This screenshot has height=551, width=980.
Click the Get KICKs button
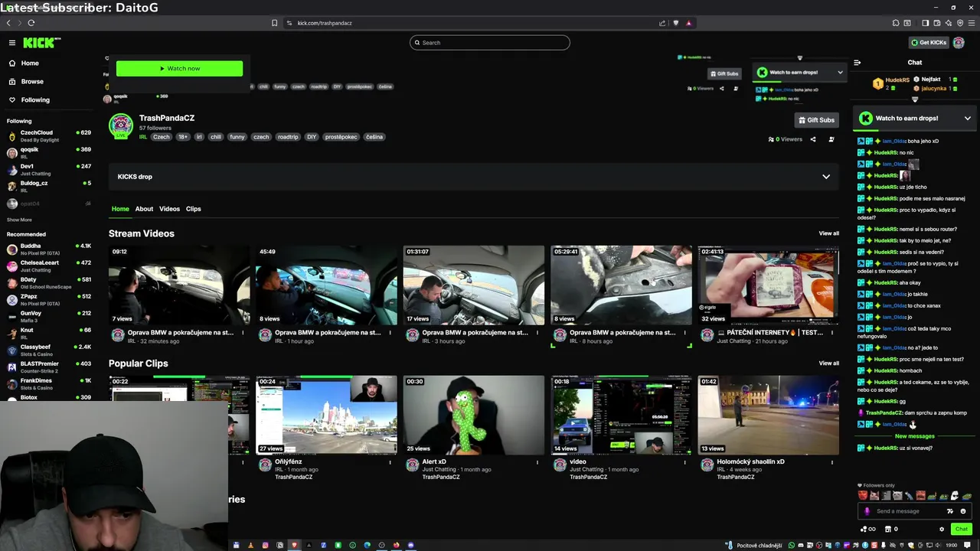coord(929,43)
